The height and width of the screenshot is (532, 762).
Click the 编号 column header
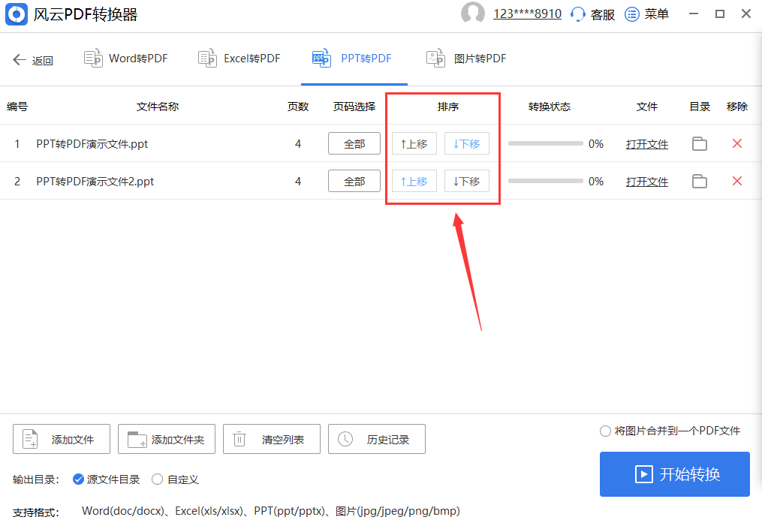pyautogui.click(x=17, y=107)
